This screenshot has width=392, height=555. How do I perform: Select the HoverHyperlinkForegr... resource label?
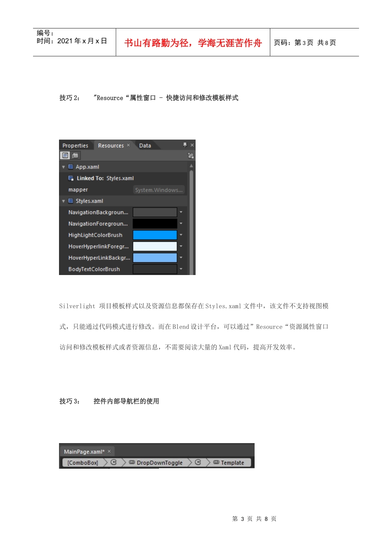[99, 246]
